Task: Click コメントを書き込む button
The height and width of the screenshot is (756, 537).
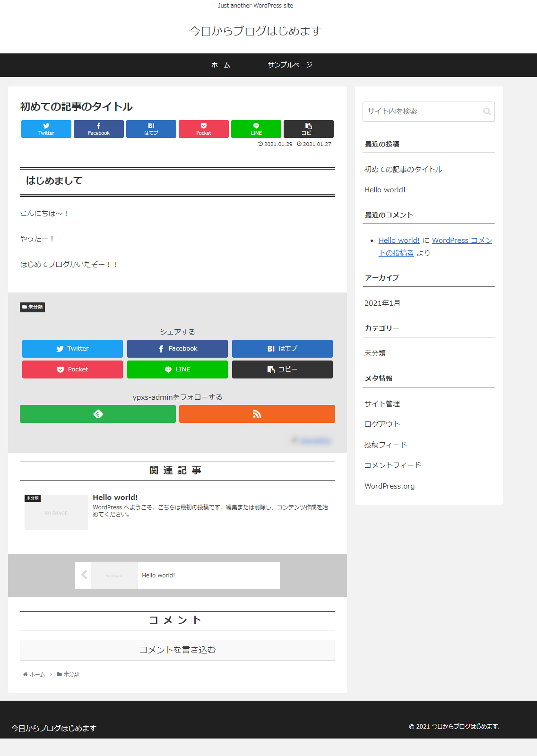Action: (x=177, y=650)
